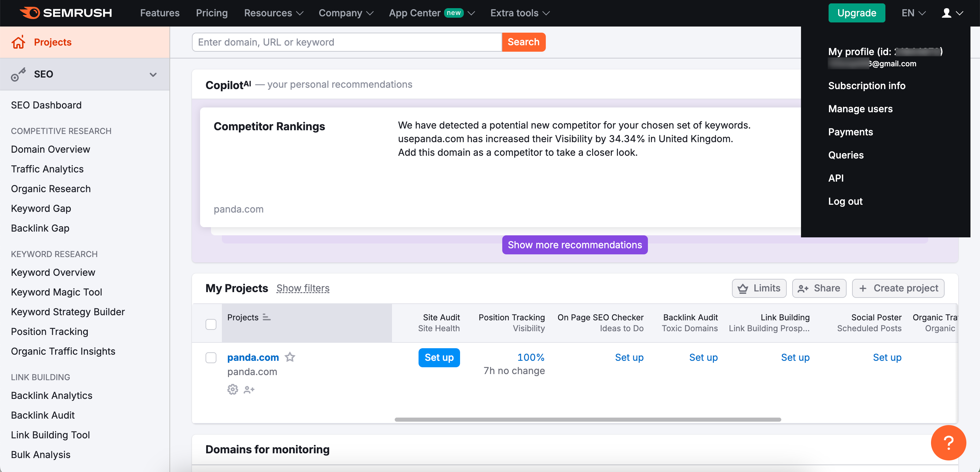Click share-user icon under panda.com
Image resolution: width=980 pixels, height=472 pixels.
[x=249, y=389]
